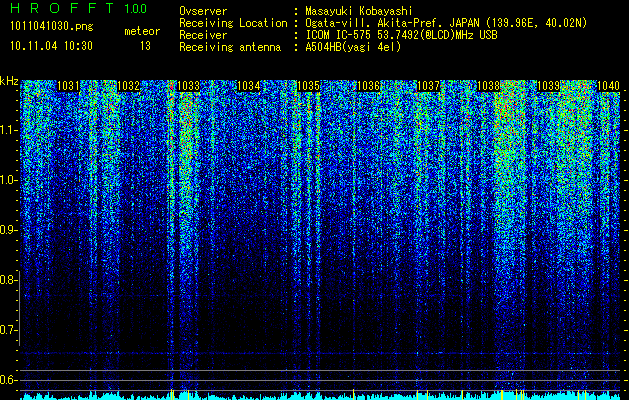The width and height of the screenshot is (629, 400).
Task: Click the 1.0 frequency axis label
Action: coord(8,180)
